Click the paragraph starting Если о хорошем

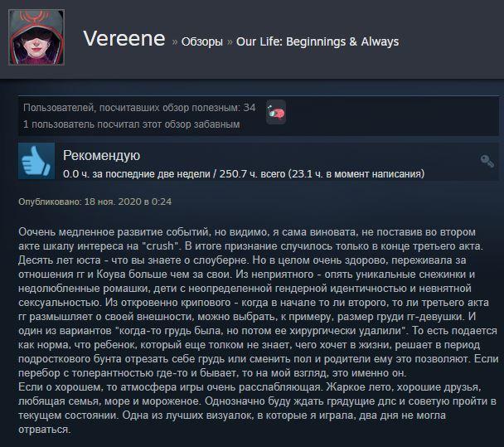[258, 408]
